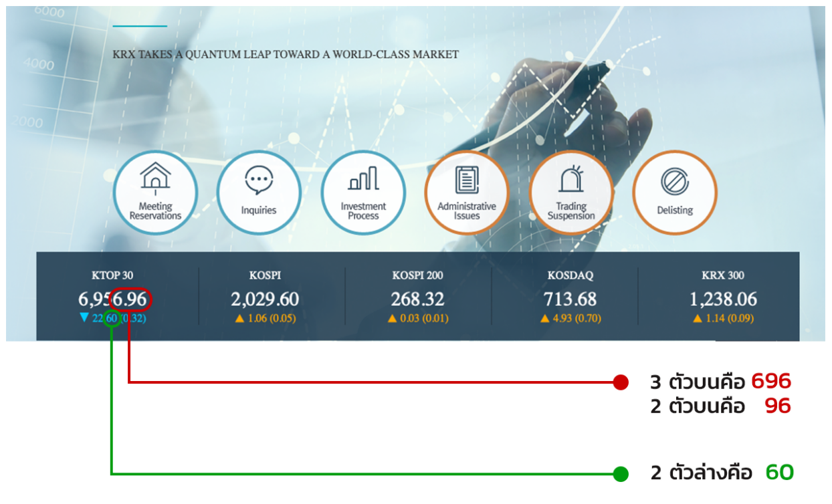
Task: Click the KRX quantum leap headline text
Action: 286,54
